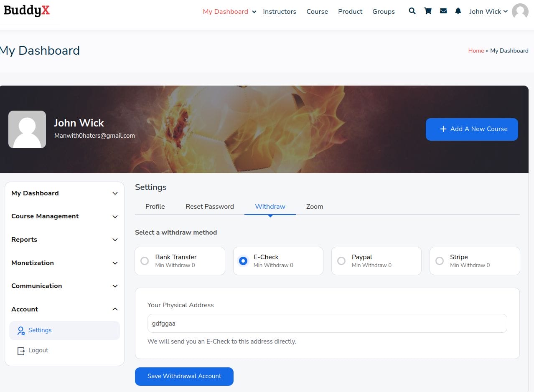Select Bank Transfer withdraw method
Image resolution: width=534 pixels, height=392 pixels.
pos(145,261)
